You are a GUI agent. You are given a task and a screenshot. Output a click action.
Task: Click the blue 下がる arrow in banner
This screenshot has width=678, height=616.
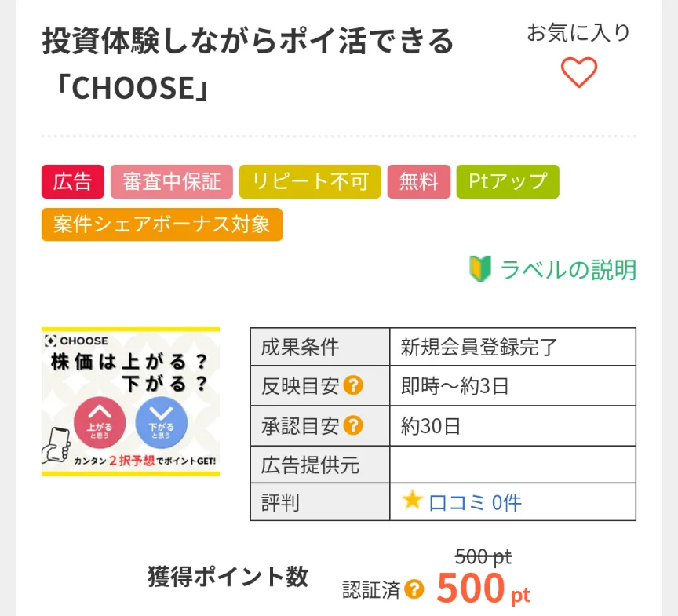click(162, 422)
